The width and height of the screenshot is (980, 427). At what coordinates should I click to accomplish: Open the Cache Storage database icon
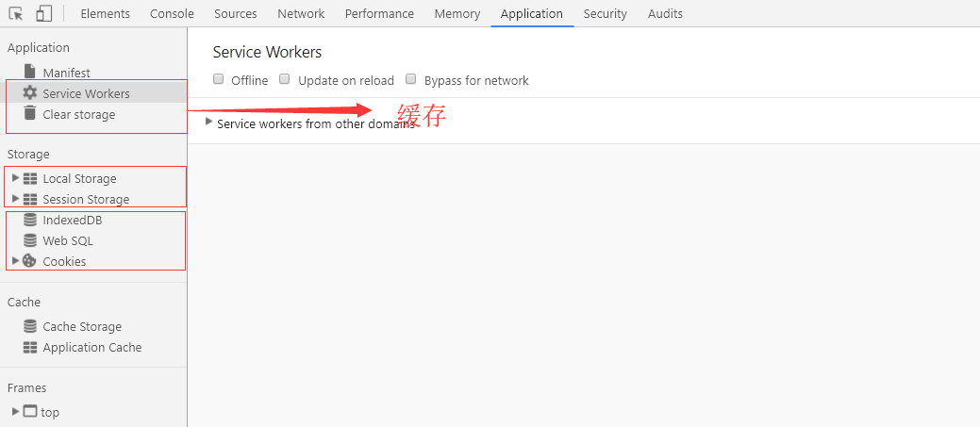coord(29,326)
